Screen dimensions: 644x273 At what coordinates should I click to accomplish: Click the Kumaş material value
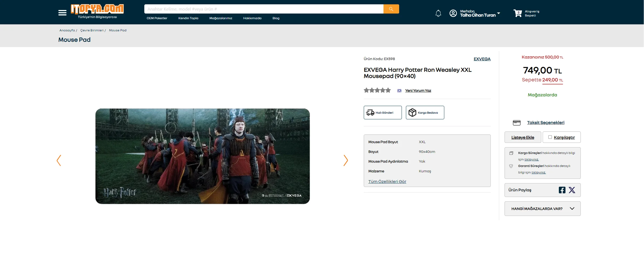[x=425, y=171]
